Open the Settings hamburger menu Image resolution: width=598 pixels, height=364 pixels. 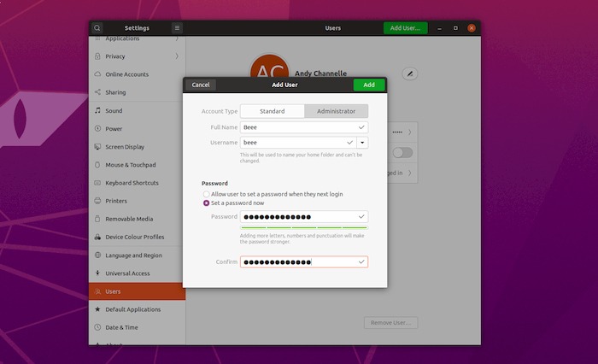click(x=177, y=28)
